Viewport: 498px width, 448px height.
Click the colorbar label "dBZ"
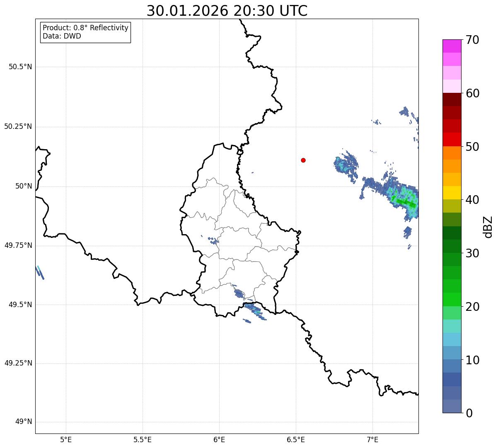pyautogui.click(x=488, y=227)
